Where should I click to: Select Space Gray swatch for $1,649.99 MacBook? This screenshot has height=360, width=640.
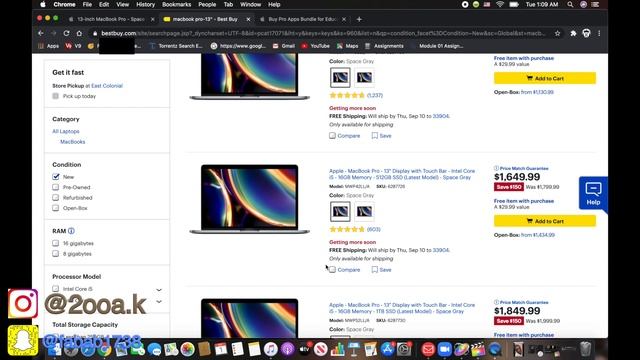click(340, 211)
